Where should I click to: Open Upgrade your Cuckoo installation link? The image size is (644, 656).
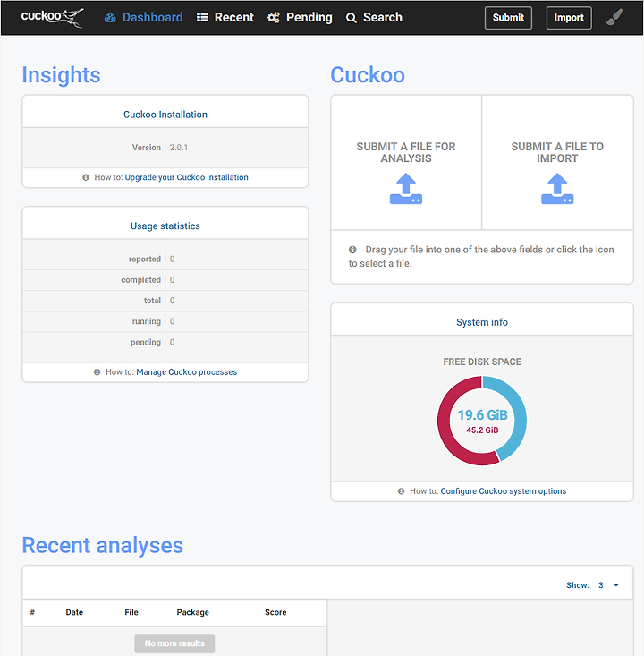coord(187,177)
